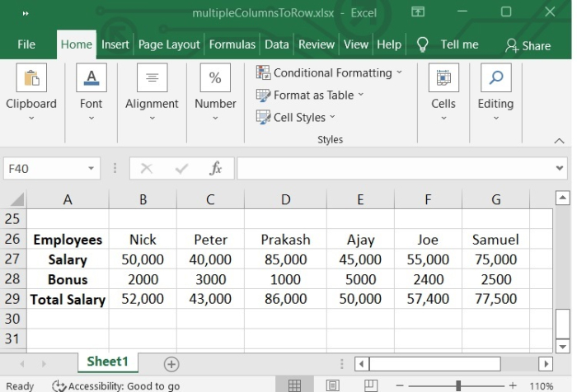Expand the Quick Access Toolbar chevrons
Viewport: 577px width, 392px height.
[26, 14]
